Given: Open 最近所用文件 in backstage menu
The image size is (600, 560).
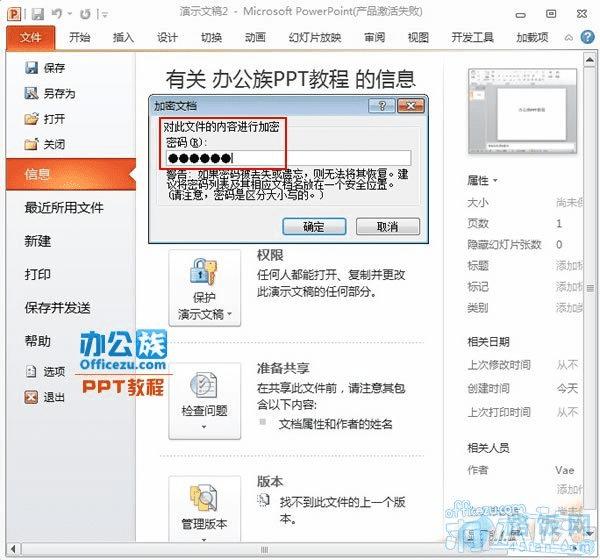Looking at the screenshot, I should [x=64, y=208].
